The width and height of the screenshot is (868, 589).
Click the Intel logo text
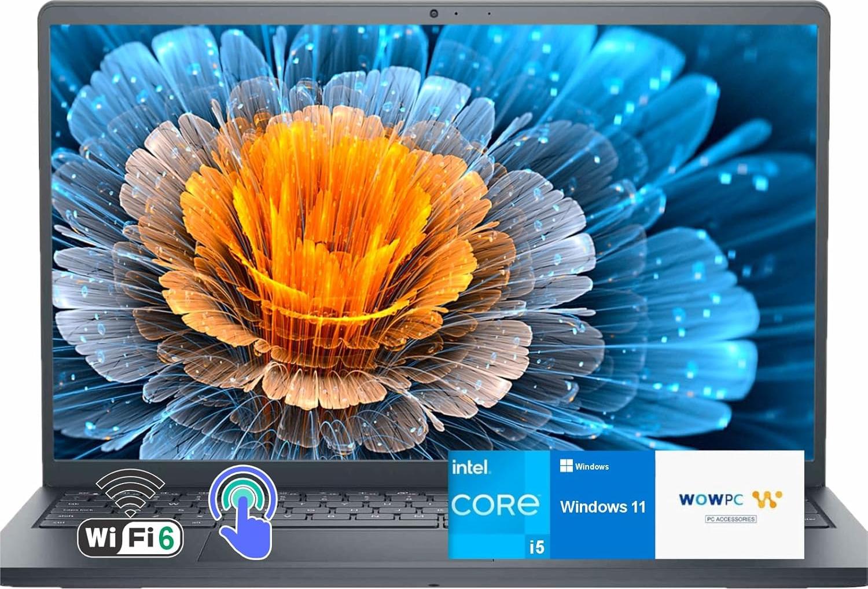tap(470, 467)
